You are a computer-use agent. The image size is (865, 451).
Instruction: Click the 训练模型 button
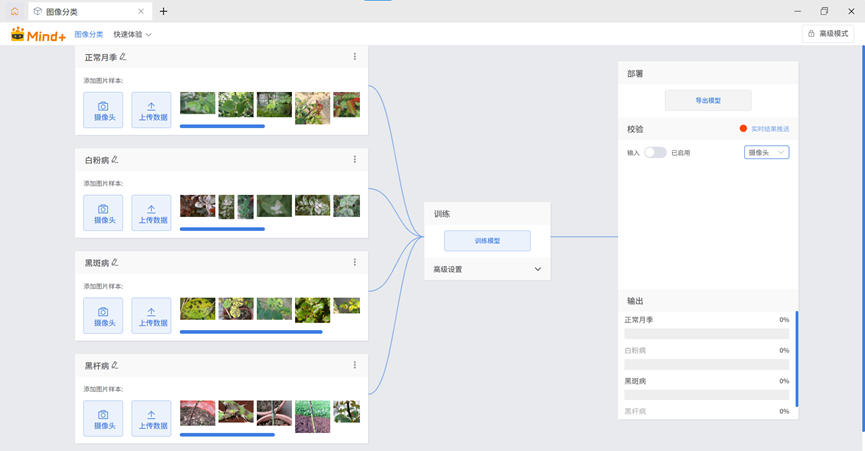(x=487, y=241)
